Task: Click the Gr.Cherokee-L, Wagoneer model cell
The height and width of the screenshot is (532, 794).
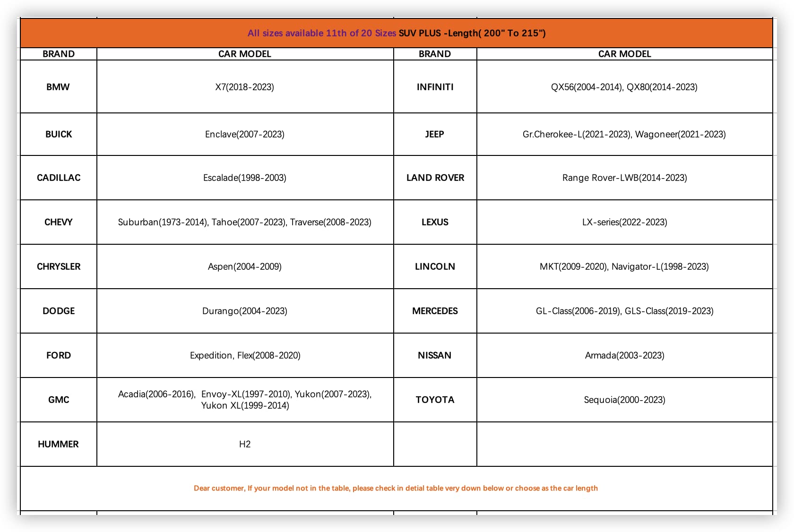Action: click(x=624, y=134)
